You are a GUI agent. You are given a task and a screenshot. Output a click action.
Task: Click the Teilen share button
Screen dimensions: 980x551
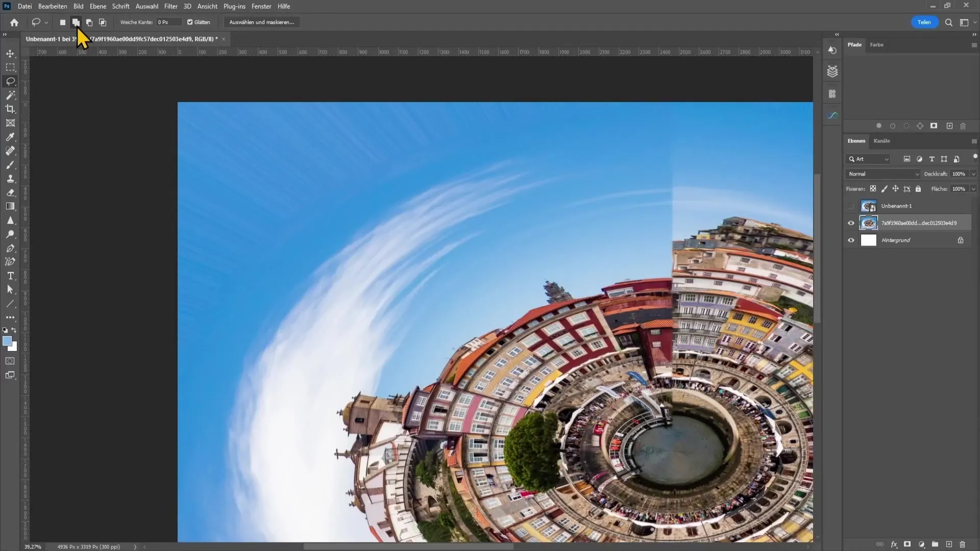pyautogui.click(x=924, y=22)
